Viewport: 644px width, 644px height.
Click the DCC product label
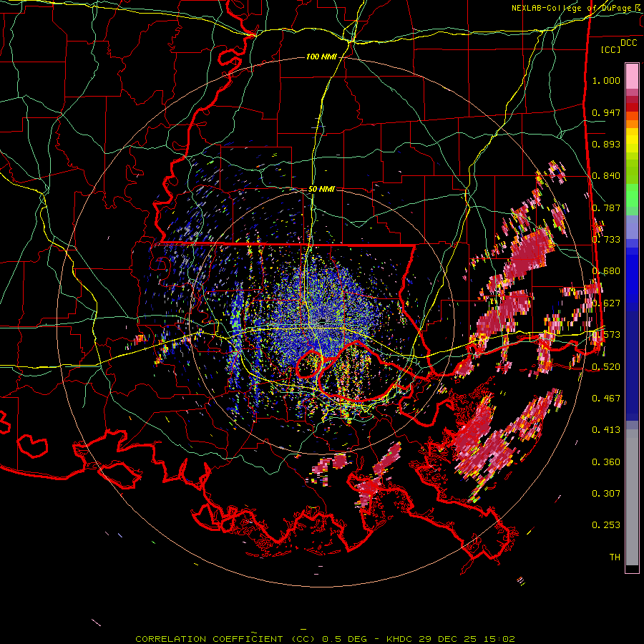pos(628,43)
